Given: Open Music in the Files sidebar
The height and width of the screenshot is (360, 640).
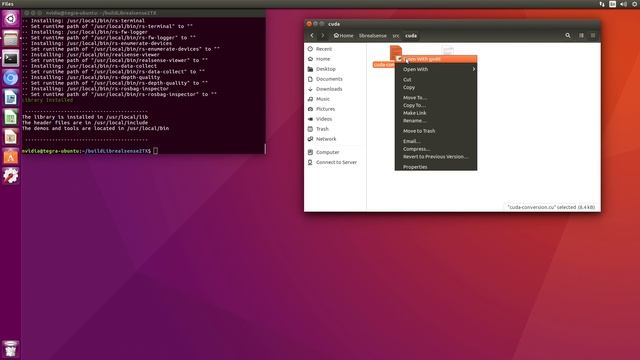Looking at the screenshot, I should 322,99.
